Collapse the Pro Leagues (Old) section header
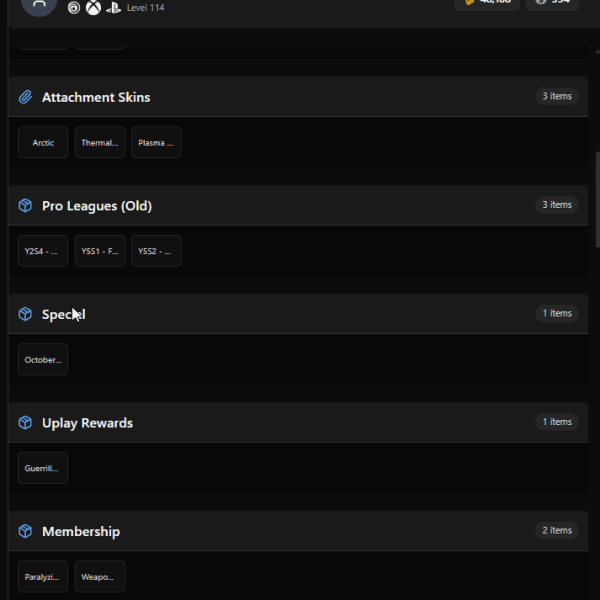This screenshot has width=600, height=600. [x=298, y=205]
